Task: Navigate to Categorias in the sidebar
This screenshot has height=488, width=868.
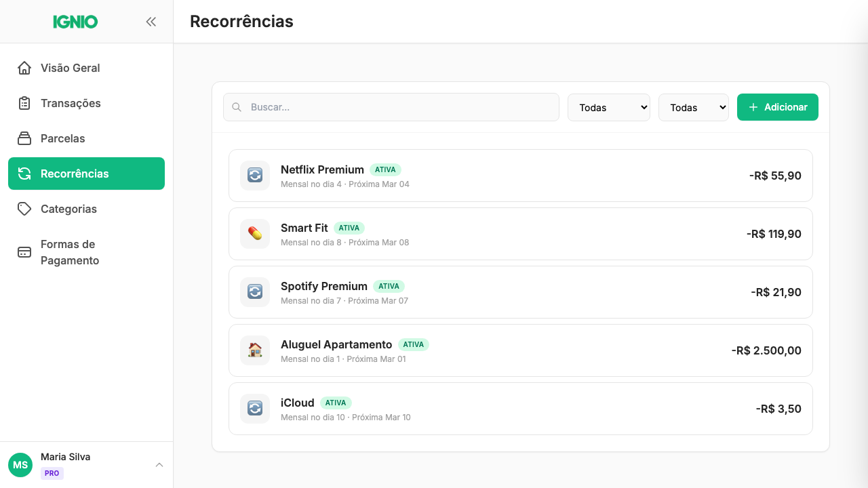Action: click(68, 209)
